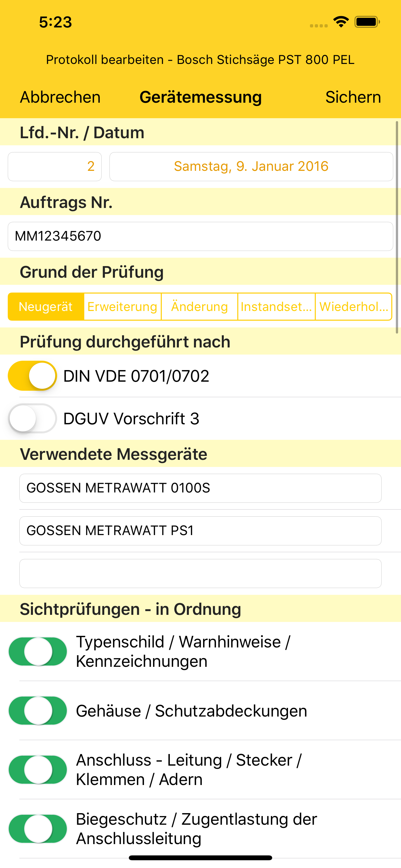Disable the Gehäuse / Schutzabdeckungen toggle
The image size is (401, 868).
(38, 711)
